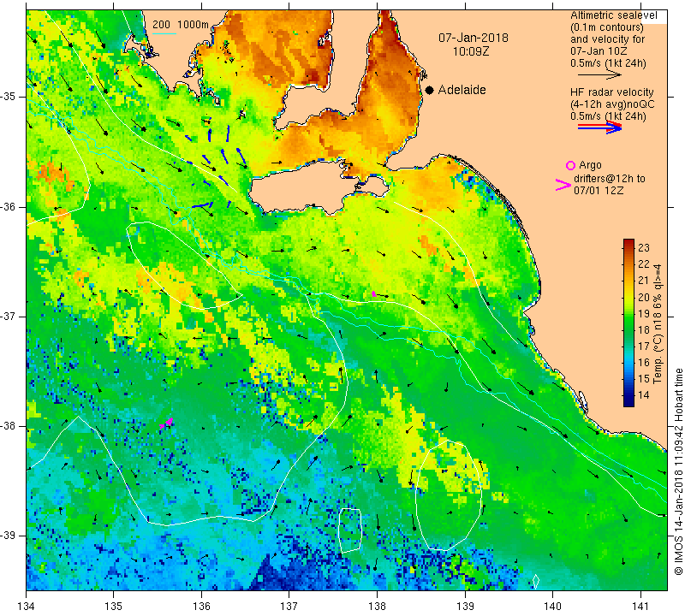
Task: Click longitude axis label 139
Action: point(465,606)
